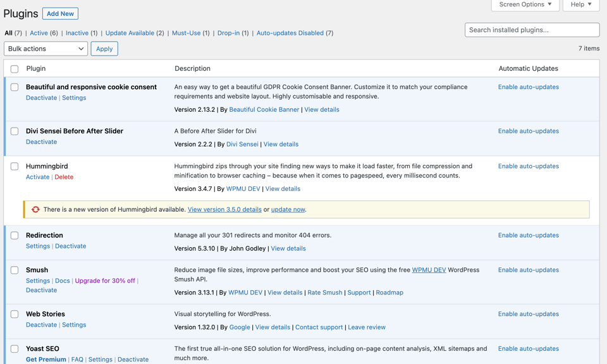Click Smush Upgrade for 30% off
The image size is (607, 364).
coord(105,281)
